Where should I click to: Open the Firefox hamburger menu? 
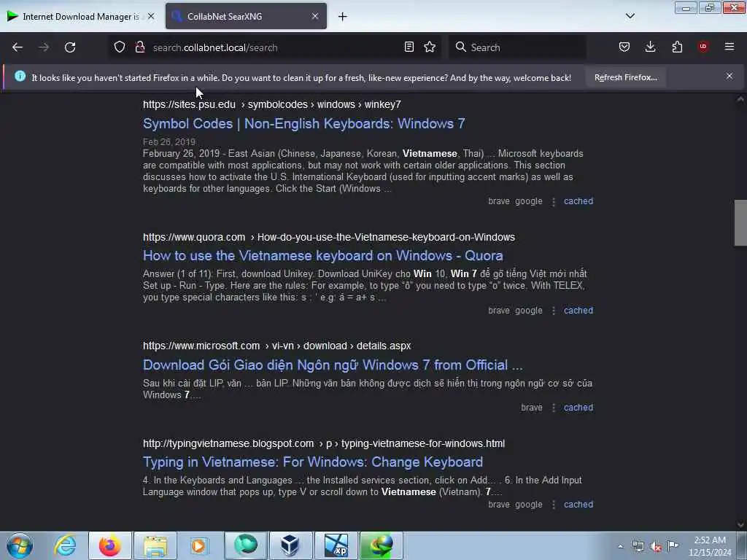click(x=729, y=47)
